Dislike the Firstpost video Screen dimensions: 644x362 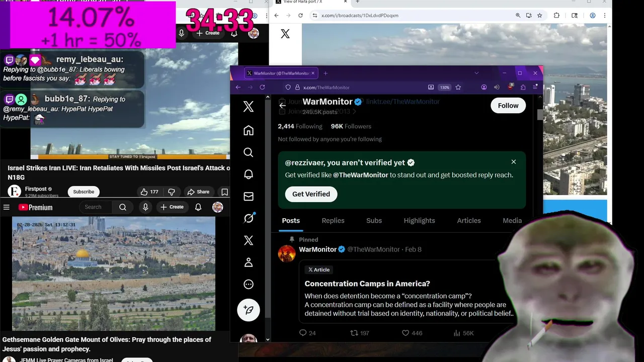click(171, 192)
